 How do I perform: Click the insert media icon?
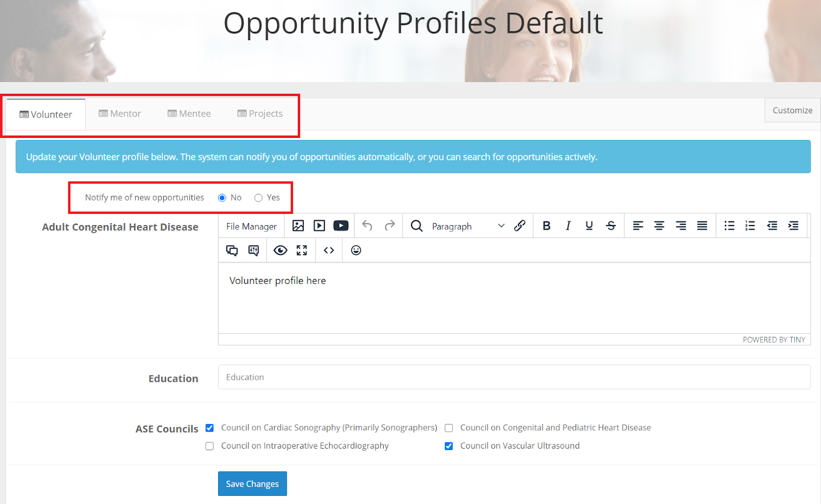(x=319, y=226)
